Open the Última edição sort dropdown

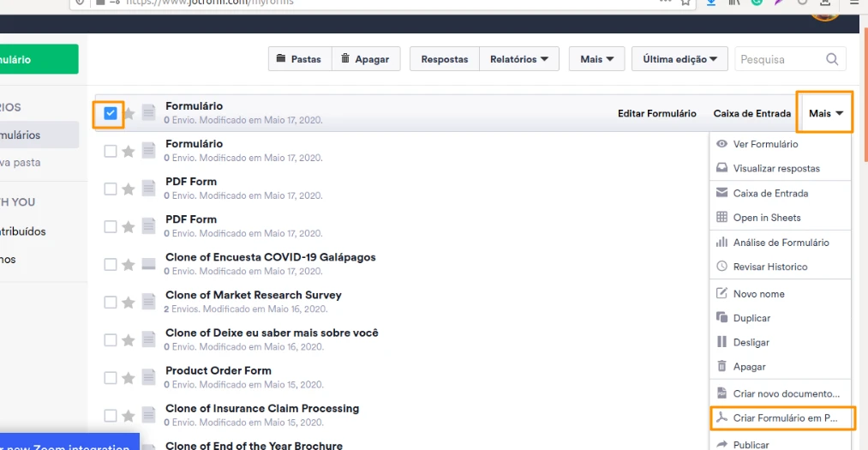(680, 59)
